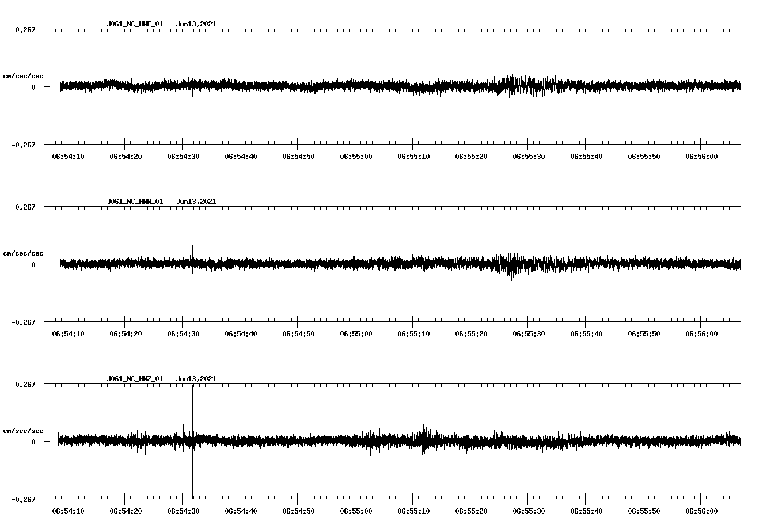782x532 pixels.
Task: Click the -0.267 lower limit on HNN axis
Action: click(23, 322)
